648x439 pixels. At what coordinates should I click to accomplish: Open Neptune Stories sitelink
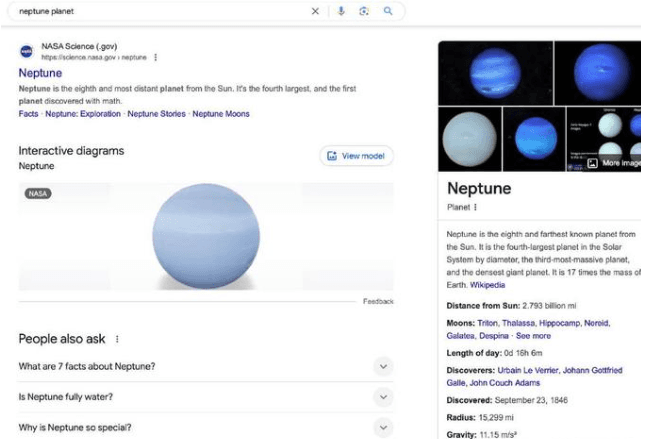click(156, 114)
